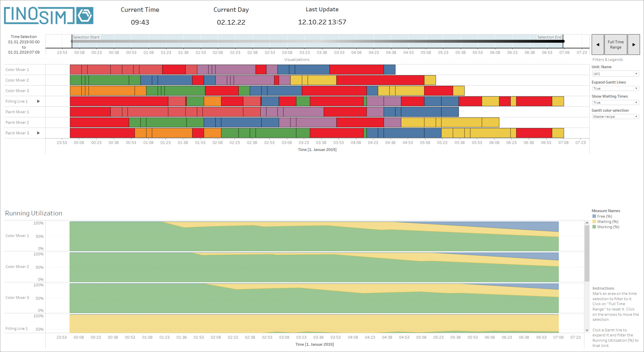This screenshot has height=352, width=644.
Task: Open the Expand Gantt Lines dropdown
Action: (x=636, y=88)
